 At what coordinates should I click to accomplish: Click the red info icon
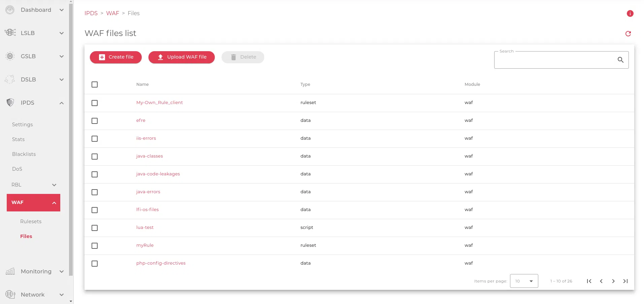tap(630, 13)
